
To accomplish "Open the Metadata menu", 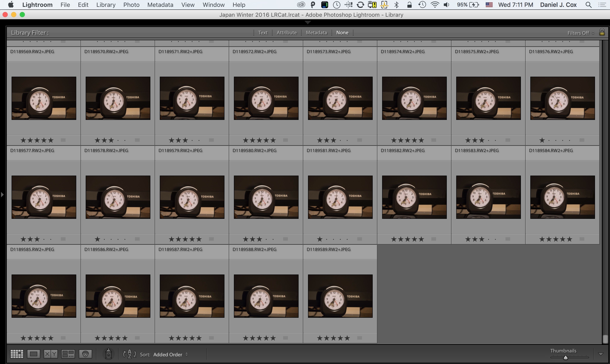I will (160, 5).
